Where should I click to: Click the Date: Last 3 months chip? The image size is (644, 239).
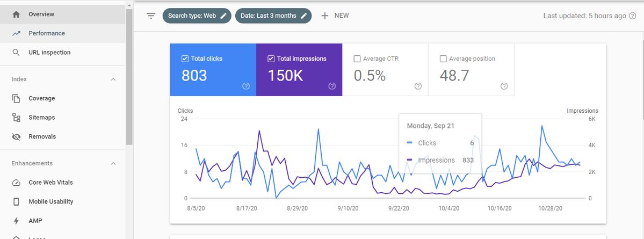tap(273, 16)
